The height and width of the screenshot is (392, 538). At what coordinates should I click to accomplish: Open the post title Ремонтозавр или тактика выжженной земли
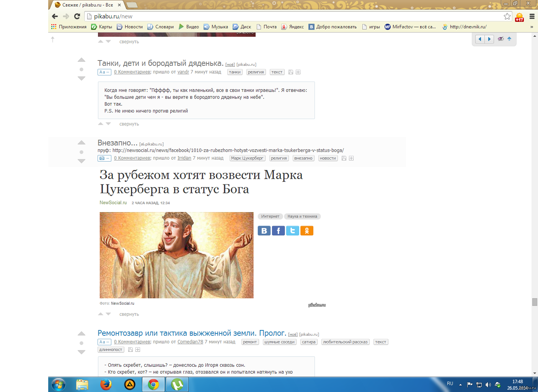click(x=192, y=333)
